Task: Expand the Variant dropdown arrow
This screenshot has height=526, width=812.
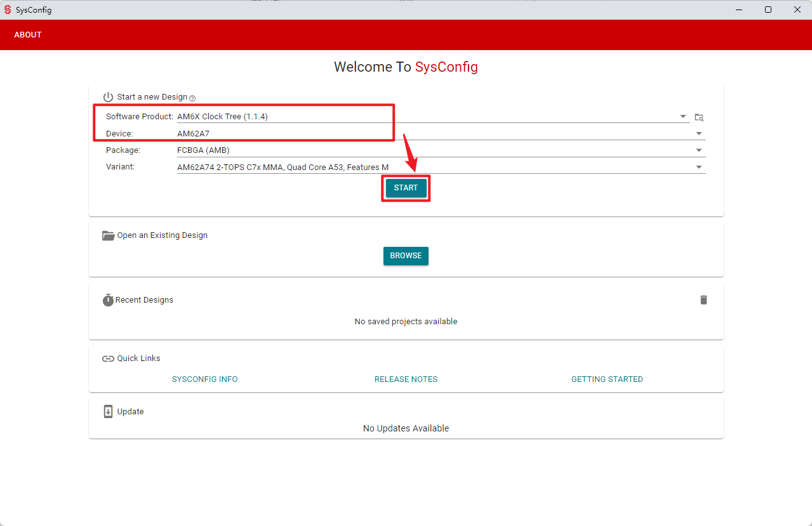Action: [x=699, y=168]
